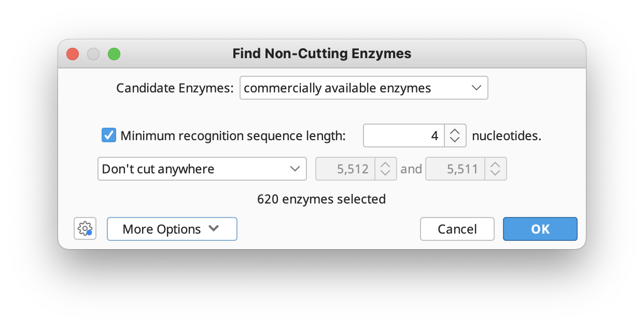The height and width of the screenshot is (326, 644).
Task: Click the "620 enzymes selected" status text
Action: (x=321, y=199)
